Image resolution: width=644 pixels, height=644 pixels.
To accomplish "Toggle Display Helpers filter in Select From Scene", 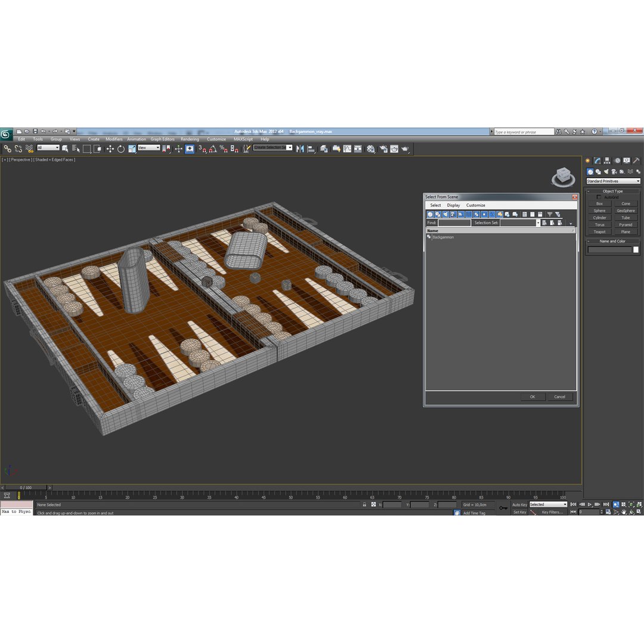I will (461, 215).
